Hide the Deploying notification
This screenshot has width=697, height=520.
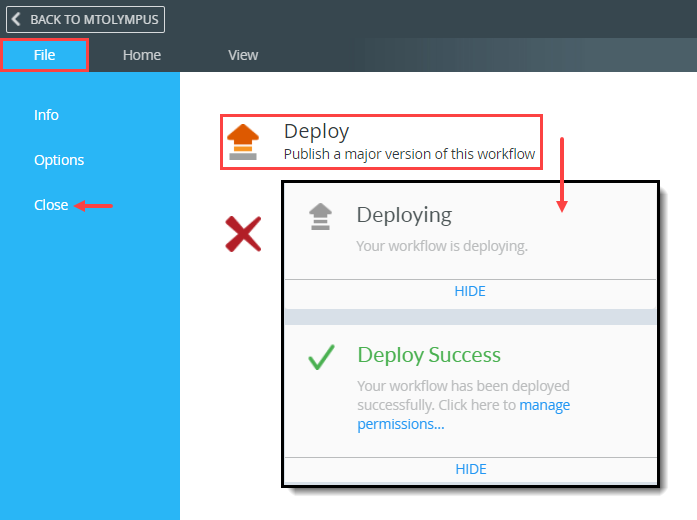click(470, 291)
